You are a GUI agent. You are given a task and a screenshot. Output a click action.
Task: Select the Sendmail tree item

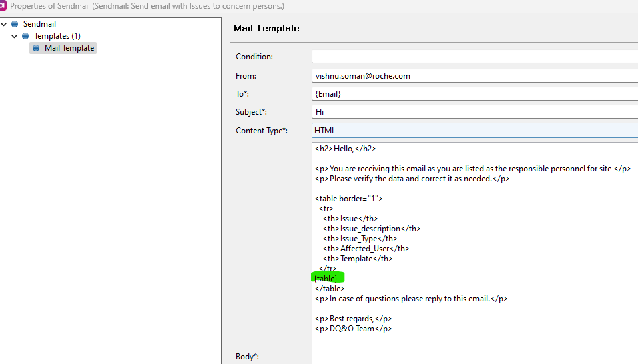coord(39,24)
